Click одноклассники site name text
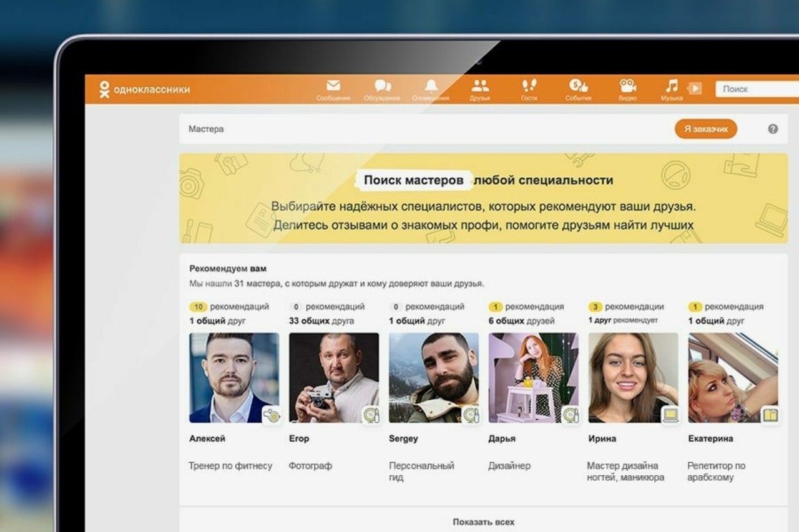This screenshot has width=799, height=532. (152, 89)
